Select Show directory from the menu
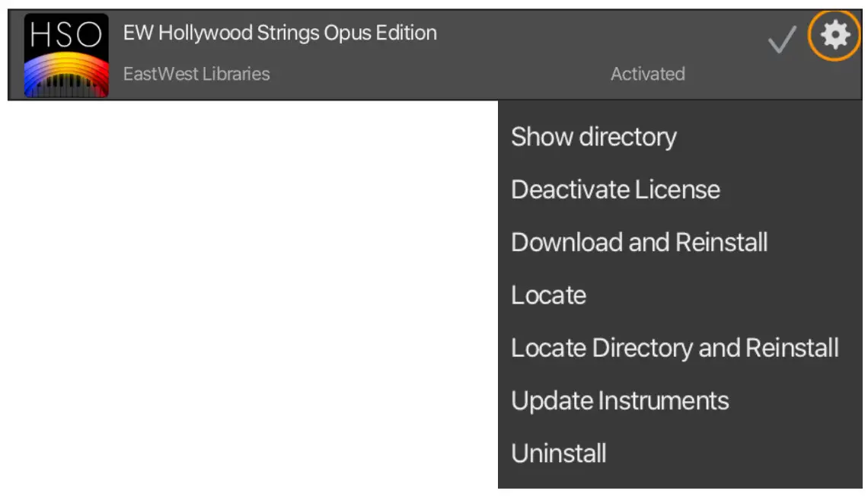 (x=594, y=137)
